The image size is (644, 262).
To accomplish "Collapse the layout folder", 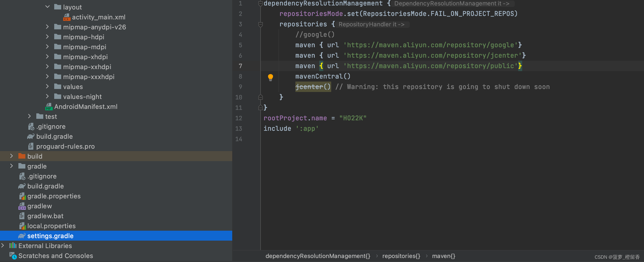I will pos(47,7).
